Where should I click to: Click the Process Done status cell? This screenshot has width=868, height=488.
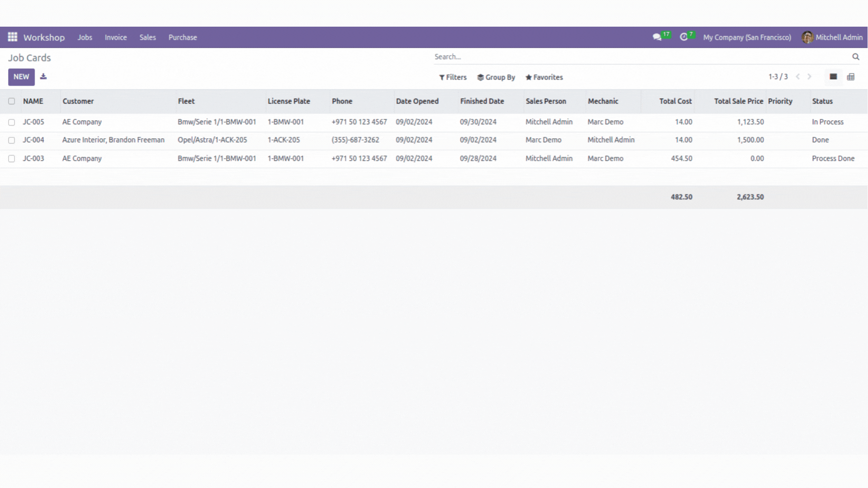pos(833,159)
